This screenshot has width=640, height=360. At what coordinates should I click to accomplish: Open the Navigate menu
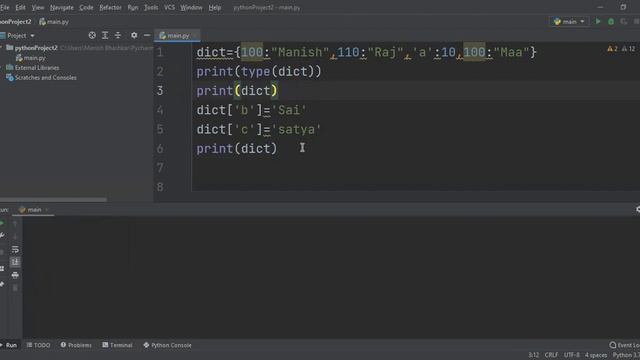[62, 7]
